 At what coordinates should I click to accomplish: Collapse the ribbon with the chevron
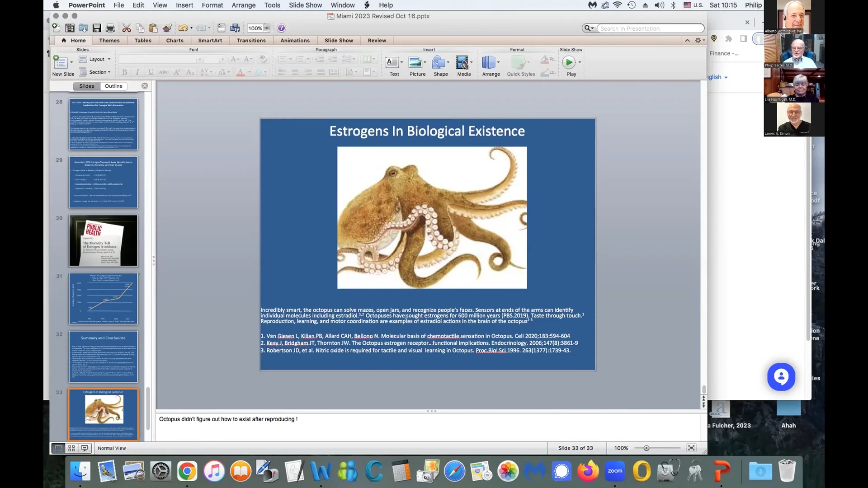[687, 40]
